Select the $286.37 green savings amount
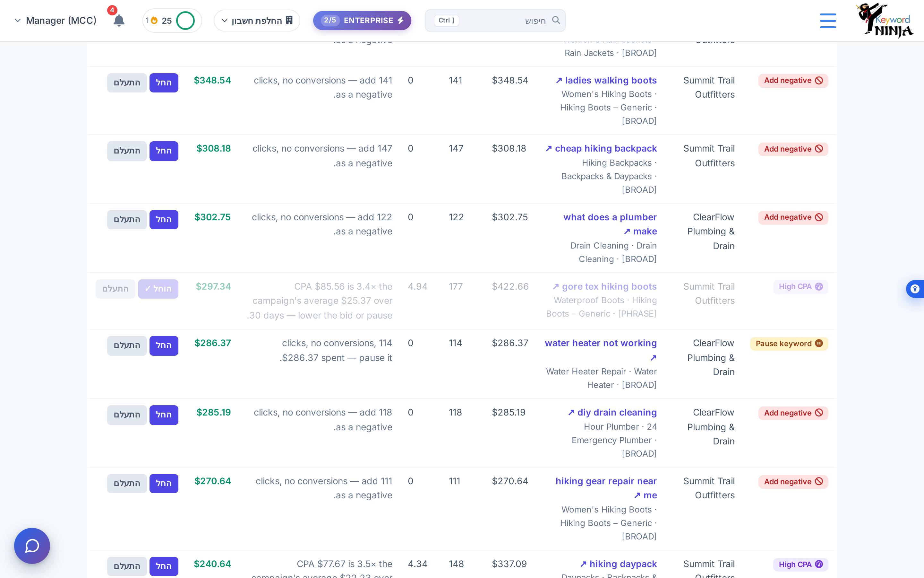The height and width of the screenshot is (578, 924). [x=213, y=343]
